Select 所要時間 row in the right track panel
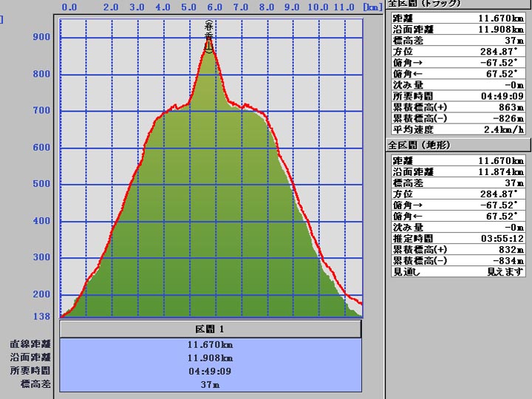The width and height of the screenshot is (532, 399). point(457,96)
